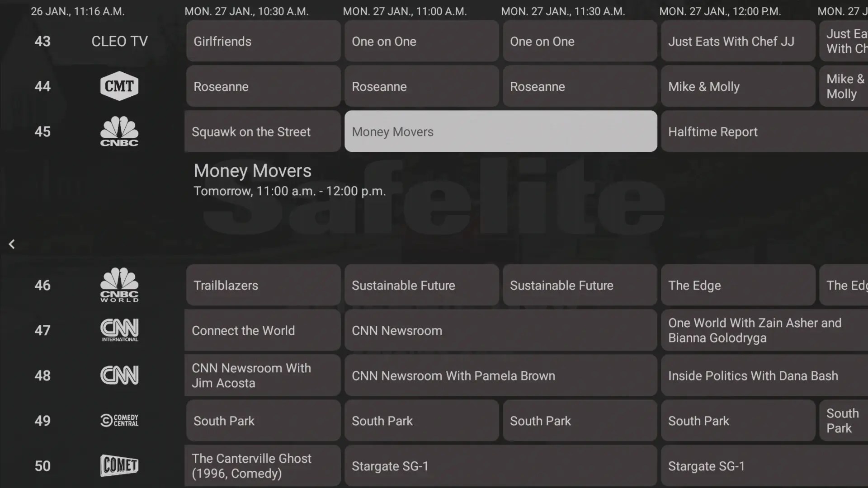Screen dimensions: 868x488
Task: Select the CNBC World channel logo
Action: [119, 285]
